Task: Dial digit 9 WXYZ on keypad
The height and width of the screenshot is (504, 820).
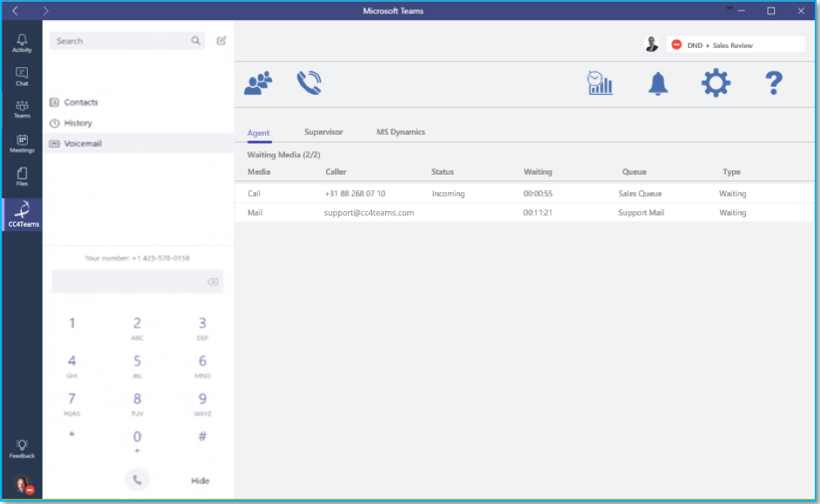Action: click(x=203, y=404)
